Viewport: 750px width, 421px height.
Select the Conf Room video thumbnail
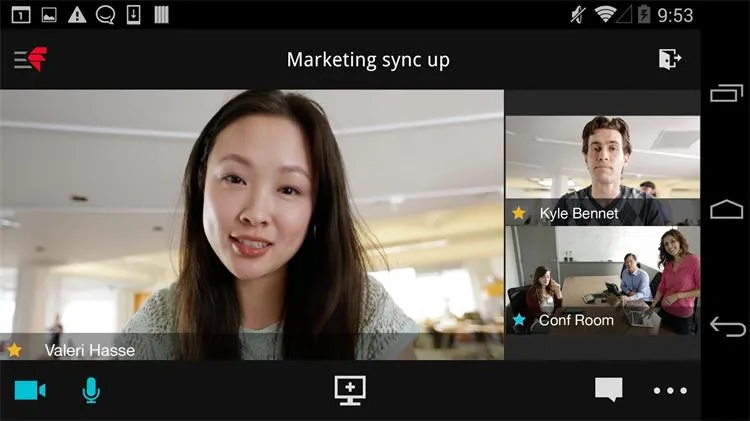[603, 280]
